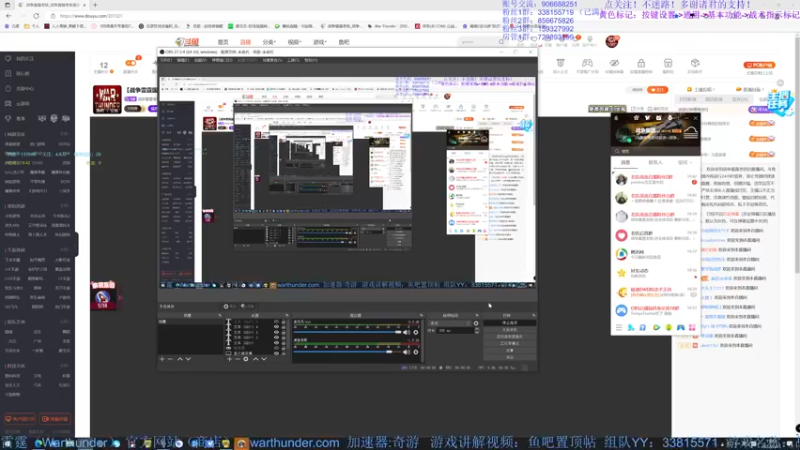Image resolution: width=800 pixels, height=450 pixels.
Task: Click the orange 关注 follow button
Action: (658, 90)
